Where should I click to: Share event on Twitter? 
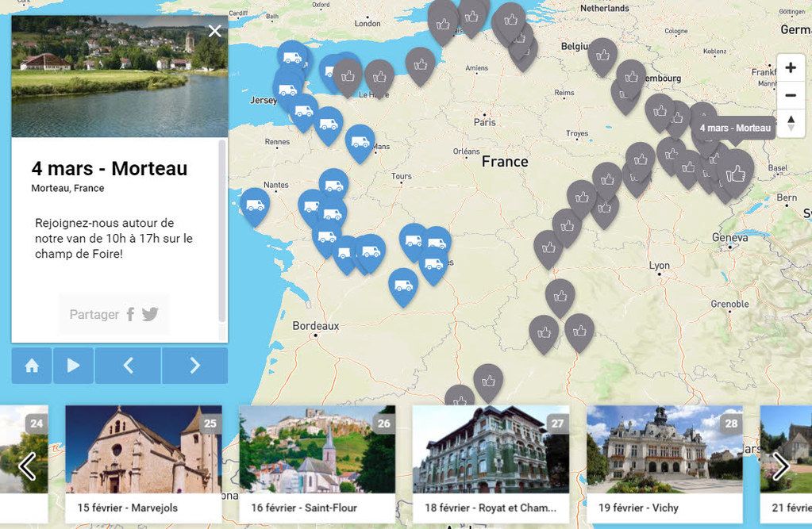coord(150,314)
